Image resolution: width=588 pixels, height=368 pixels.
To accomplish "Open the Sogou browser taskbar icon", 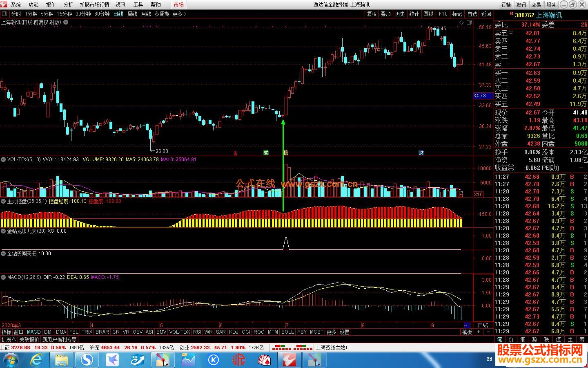I will point(87,360).
